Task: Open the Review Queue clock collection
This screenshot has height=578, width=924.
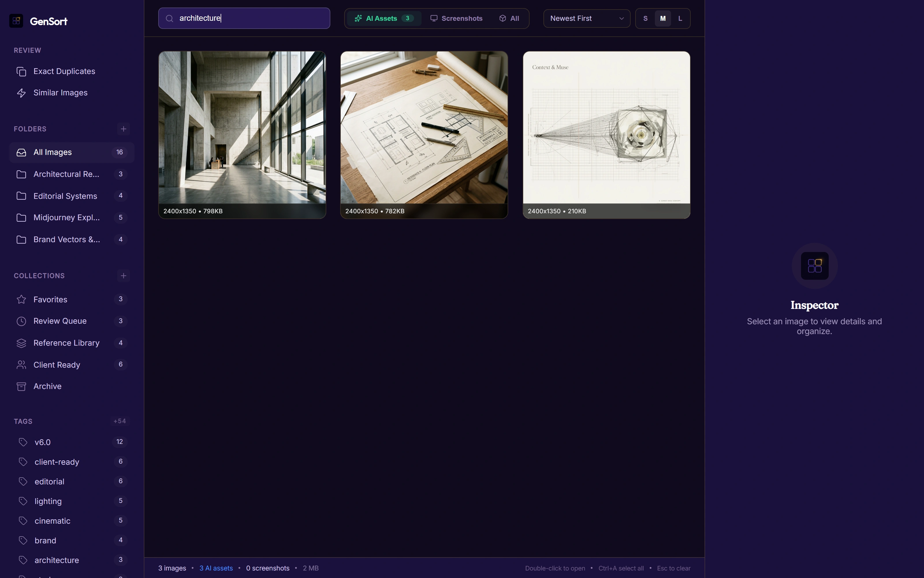Action: [x=72, y=321]
